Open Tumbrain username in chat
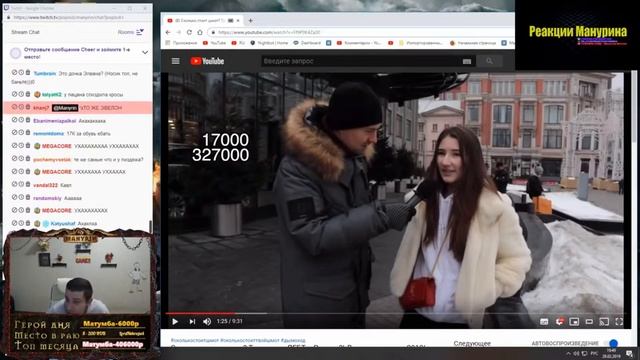Image resolution: width=640 pixels, height=360 pixels. [x=44, y=73]
